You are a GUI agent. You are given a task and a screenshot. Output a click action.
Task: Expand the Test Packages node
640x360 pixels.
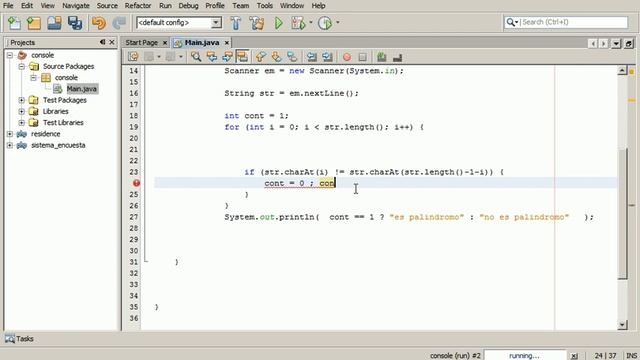click(x=22, y=100)
